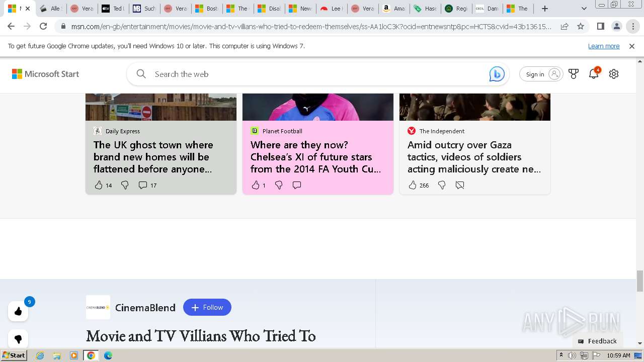Image resolution: width=644 pixels, height=362 pixels.
Task: Like the Planet Football article
Action: coord(256,185)
